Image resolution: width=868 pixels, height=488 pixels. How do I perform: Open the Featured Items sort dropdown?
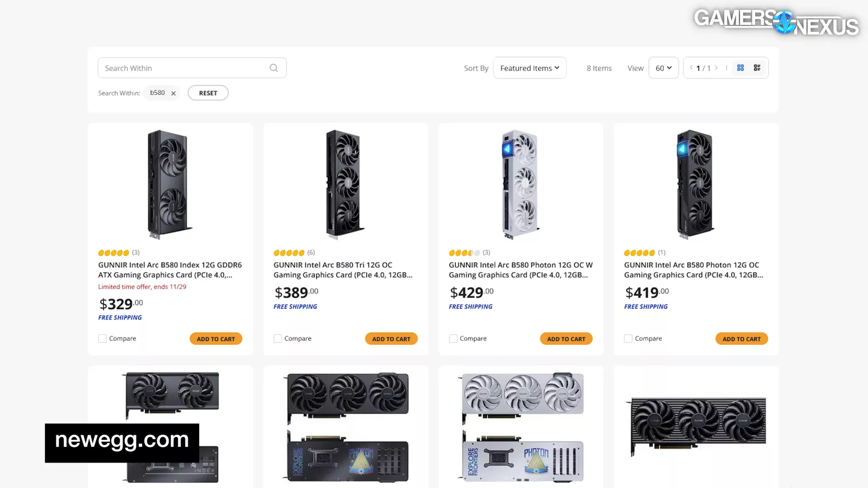tap(529, 68)
